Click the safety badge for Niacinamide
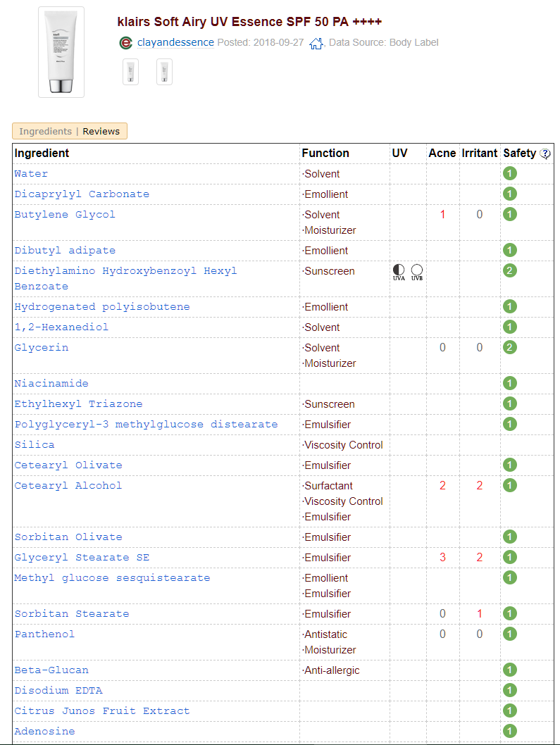Image resolution: width=560 pixels, height=745 pixels. pos(509,384)
